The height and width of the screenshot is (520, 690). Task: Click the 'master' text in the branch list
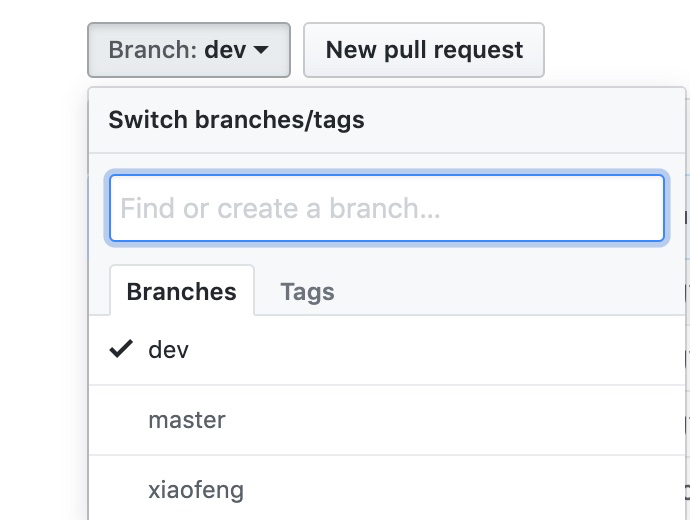click(x=187, y=420)
